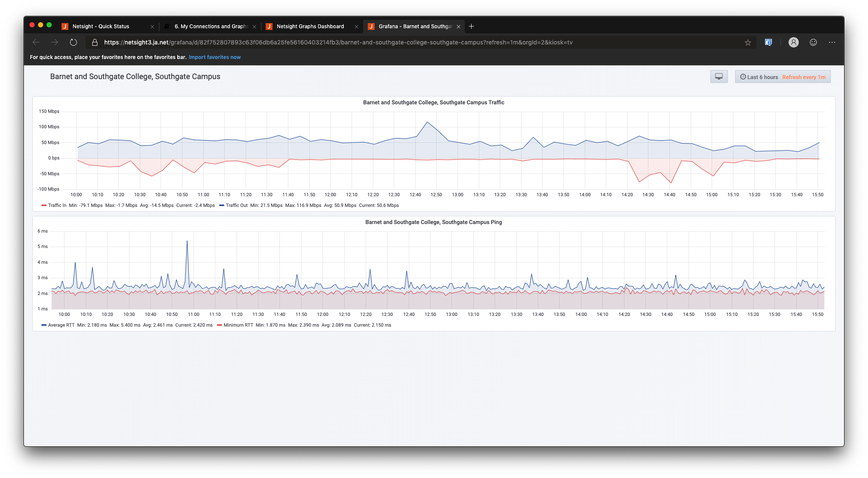
Task: Toggle Average RTT series in legend
Action: 61,325
